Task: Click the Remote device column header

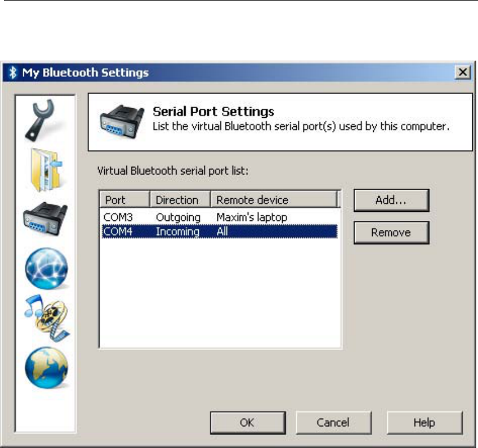Action: click(x=274, y=199)
